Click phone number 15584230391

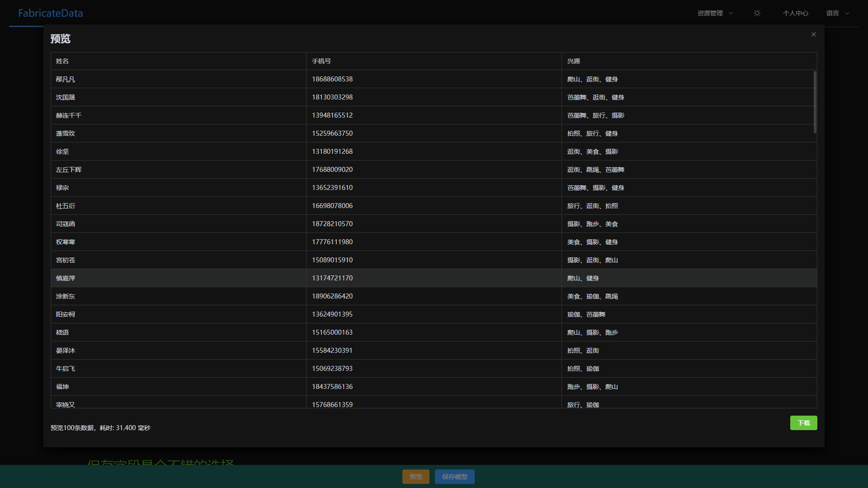[x=332, y=351]
